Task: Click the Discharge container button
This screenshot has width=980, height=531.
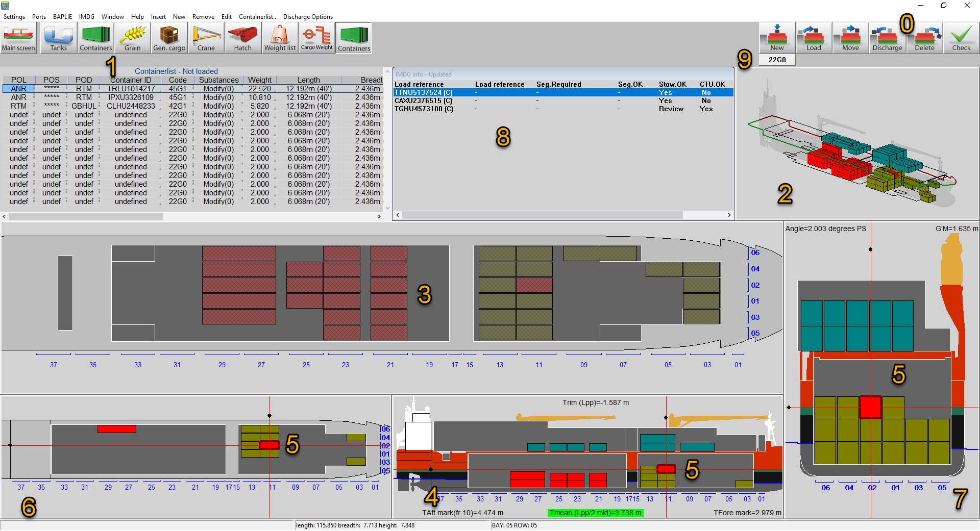Action: click(x=887, y=38)
